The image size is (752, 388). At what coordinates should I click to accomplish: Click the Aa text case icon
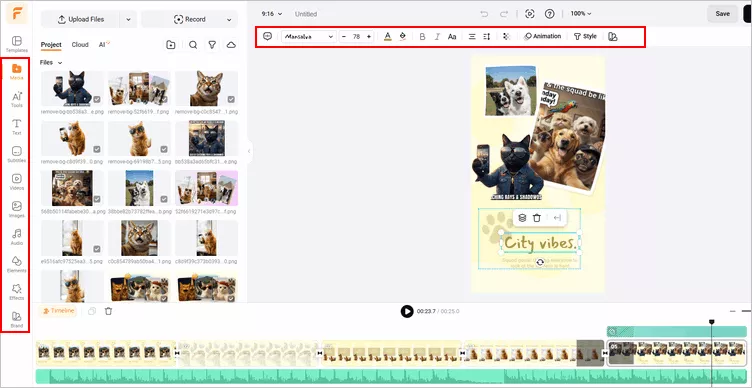[452, 36]
